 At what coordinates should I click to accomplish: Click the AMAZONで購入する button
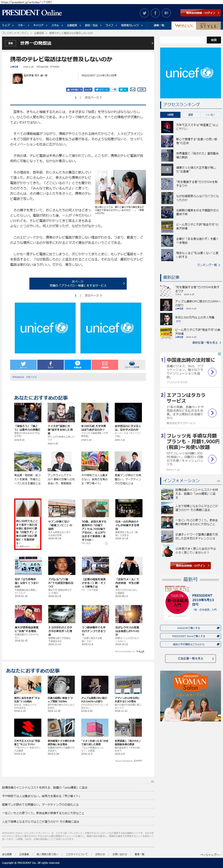[190, 628]
